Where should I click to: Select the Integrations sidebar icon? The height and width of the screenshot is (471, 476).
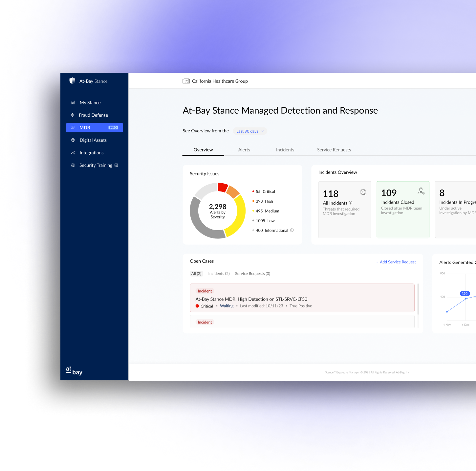point(73,153)
